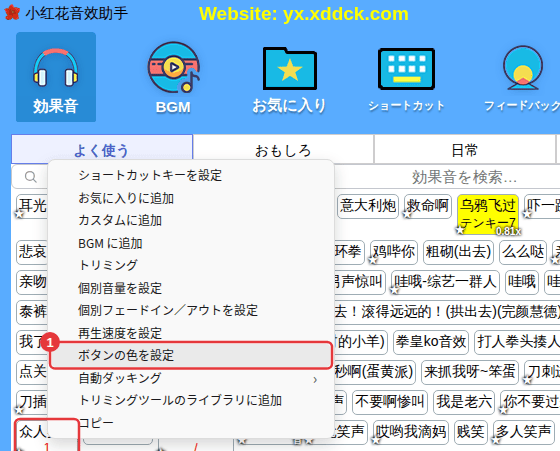Click the search magnifier icon
This screenshot has height=451, width=560.
tap(31, 177)
